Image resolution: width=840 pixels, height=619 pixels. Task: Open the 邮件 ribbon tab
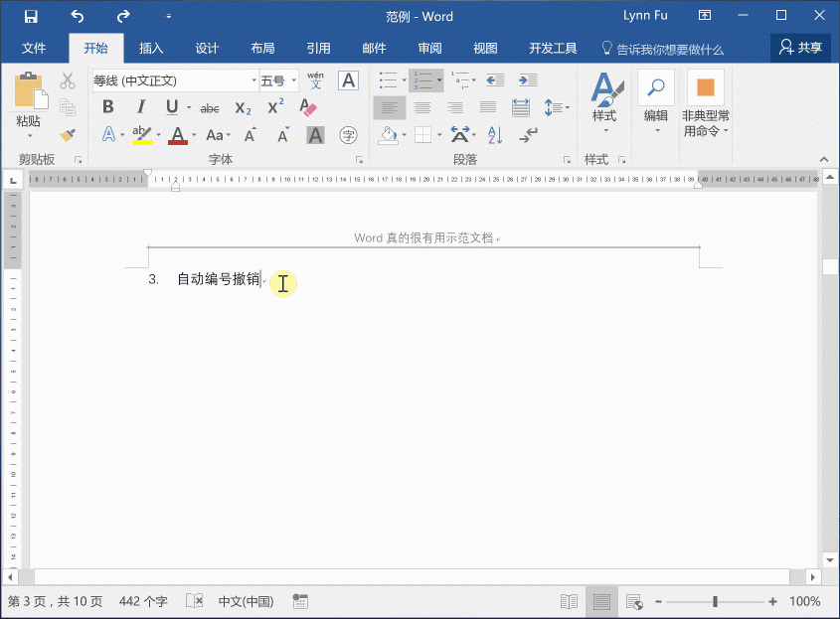[x=373, y=47]
